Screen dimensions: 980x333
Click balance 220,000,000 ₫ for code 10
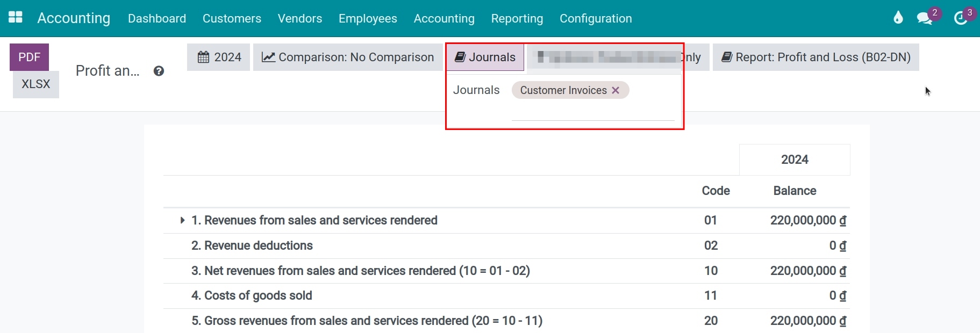tap(808, 271)
